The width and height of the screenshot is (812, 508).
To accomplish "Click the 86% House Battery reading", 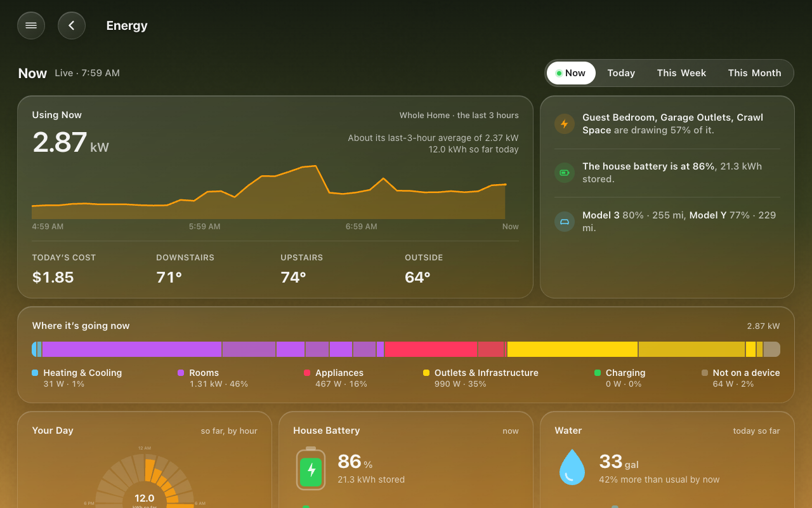I will [355, 462].
